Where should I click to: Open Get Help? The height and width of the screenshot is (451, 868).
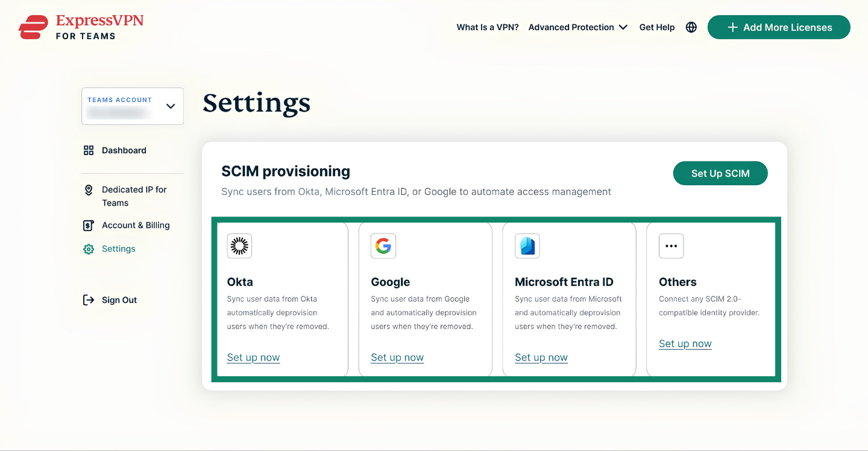657,27
